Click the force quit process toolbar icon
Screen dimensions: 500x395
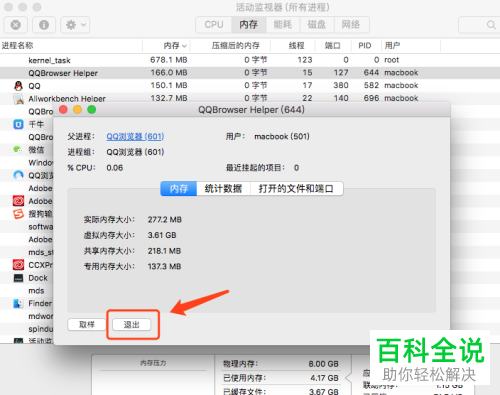15,25
